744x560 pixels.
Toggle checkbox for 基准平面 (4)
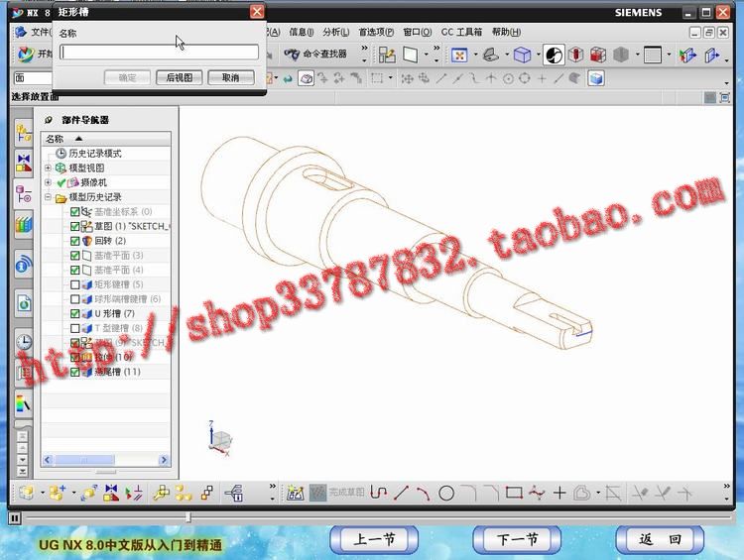[x=74, y=270]
